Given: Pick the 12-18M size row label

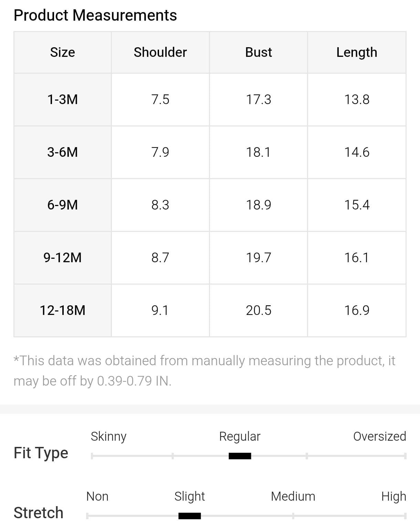Looking at the screenshot, I should click(x=62, y=310).
